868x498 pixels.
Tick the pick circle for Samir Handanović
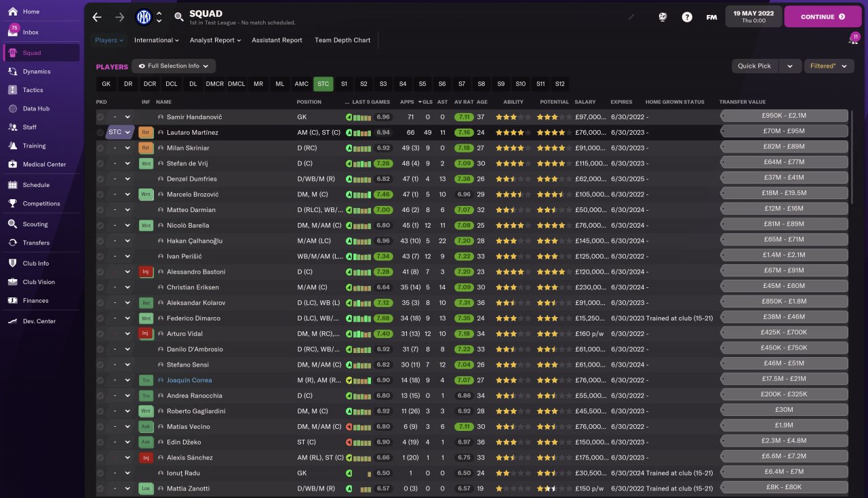pyautogui.click(x=100, y=117)
